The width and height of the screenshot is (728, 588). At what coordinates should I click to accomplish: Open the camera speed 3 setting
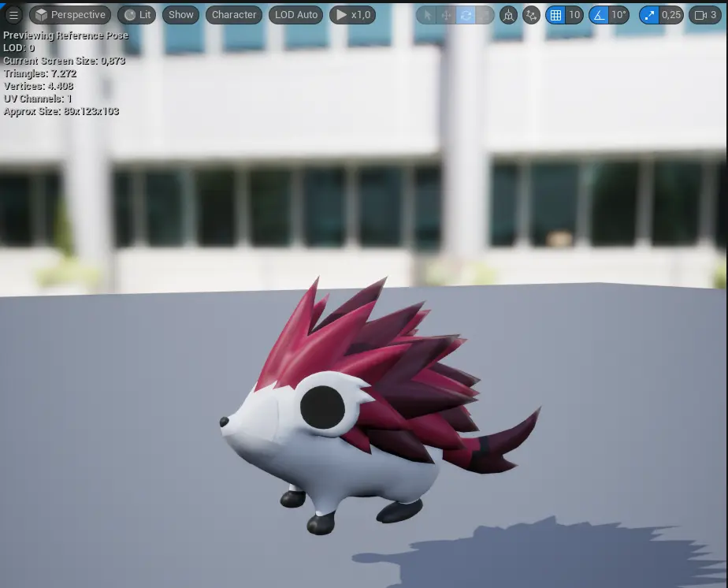coord(705,15)
